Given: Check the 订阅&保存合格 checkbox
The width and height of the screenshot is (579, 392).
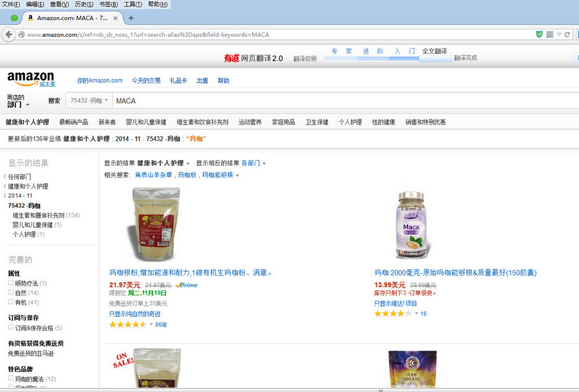Looking at the screenshot, I should (x=11, y=327).
